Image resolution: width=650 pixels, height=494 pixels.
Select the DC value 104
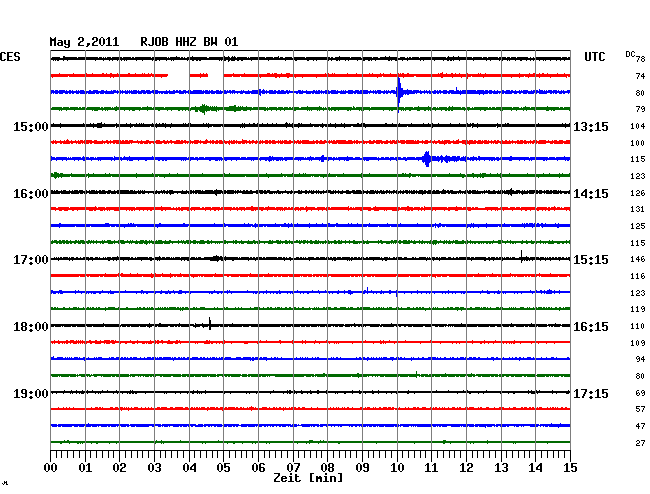[638, 126]
